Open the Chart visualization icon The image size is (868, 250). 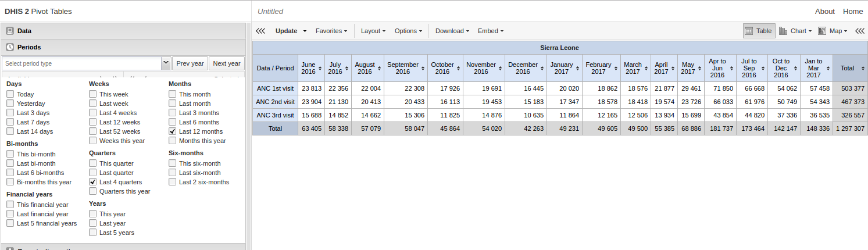[x=783, y=31]
